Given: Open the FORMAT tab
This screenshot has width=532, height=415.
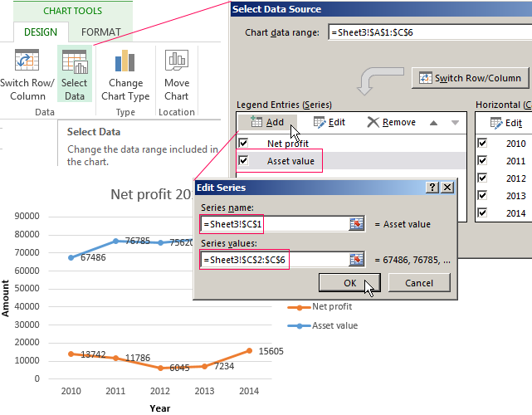Looking at the screenshot, I should [99, 32].
